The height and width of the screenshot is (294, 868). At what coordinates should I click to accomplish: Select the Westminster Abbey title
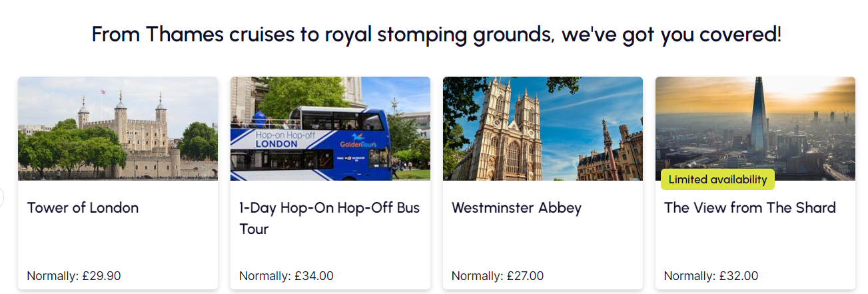click(517, 207)
